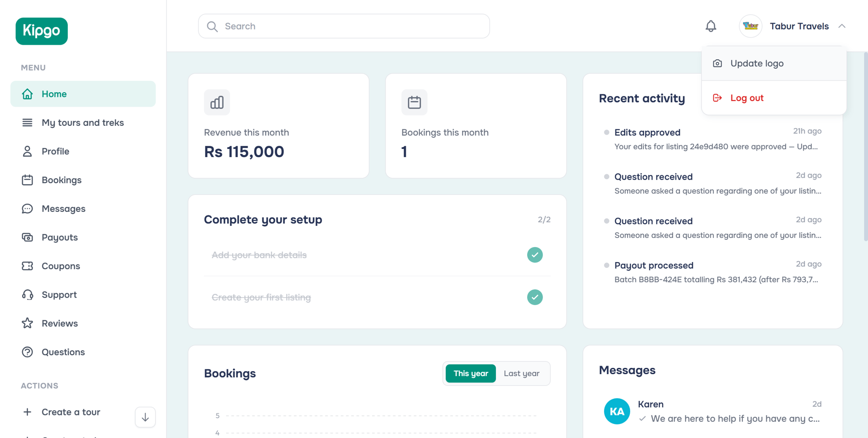
Task: Click the first listing completion checkmark
Action: coord(535,297)
